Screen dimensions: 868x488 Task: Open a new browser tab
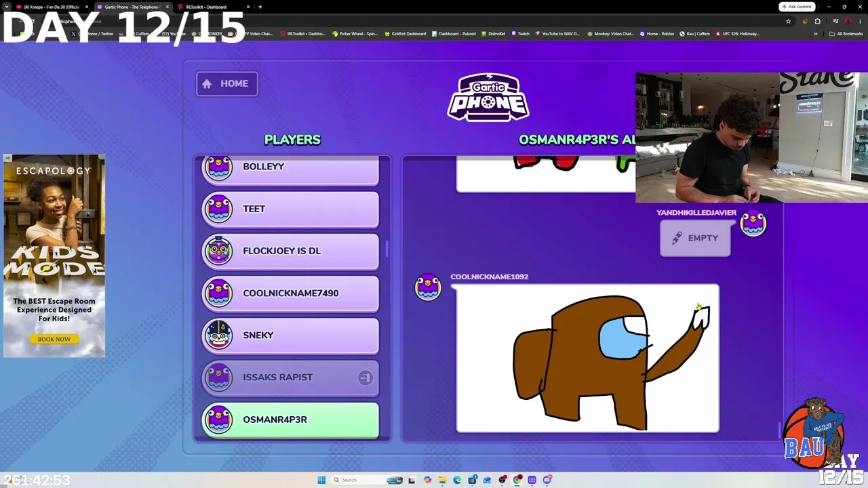coord(260,7)
